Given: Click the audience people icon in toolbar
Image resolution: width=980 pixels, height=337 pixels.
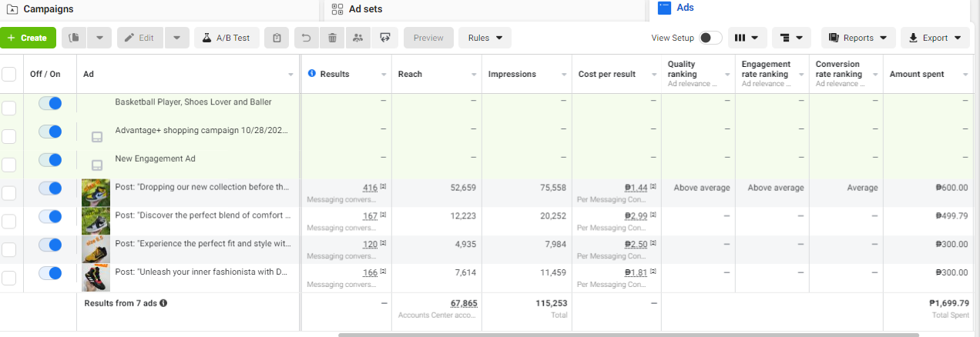Looking at the screenshot, I should [357, 38].
